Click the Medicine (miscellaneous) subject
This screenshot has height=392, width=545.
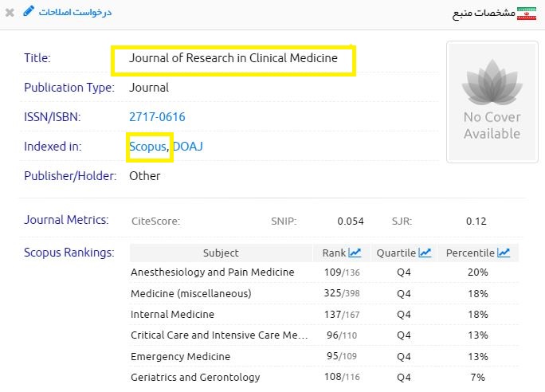[190, 293]
